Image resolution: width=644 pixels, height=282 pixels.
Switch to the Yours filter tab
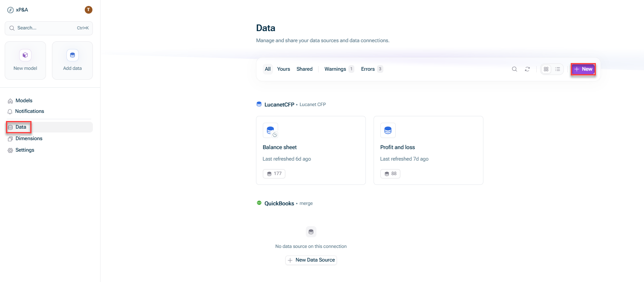tap(284, 69)
